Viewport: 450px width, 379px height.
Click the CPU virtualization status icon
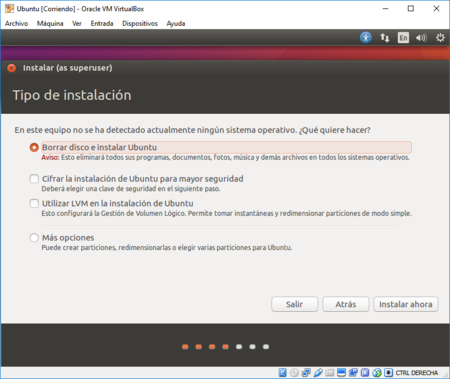(x=365, y=373)
